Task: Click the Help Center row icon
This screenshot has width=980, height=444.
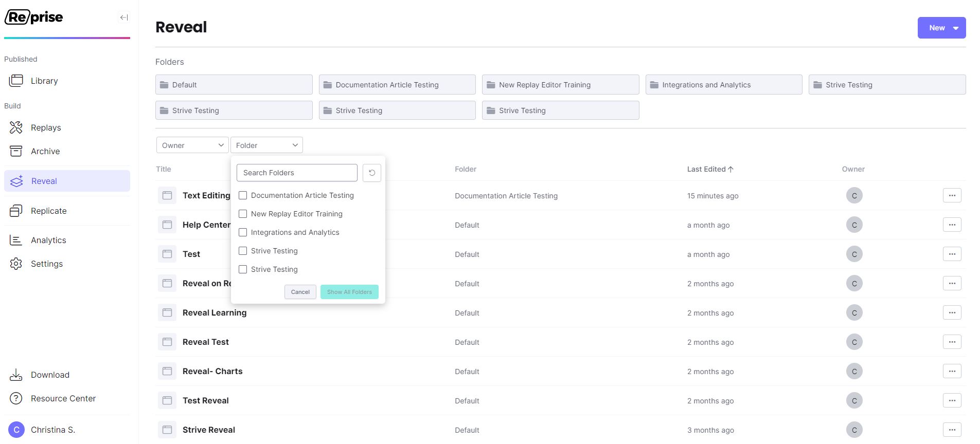Action: point(167,225)
